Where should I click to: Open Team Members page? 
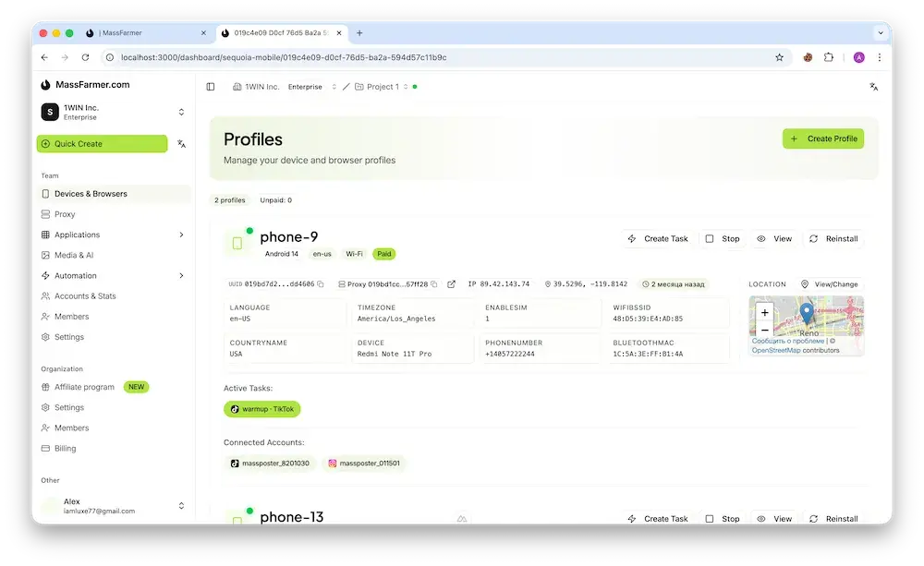tap(114, 317)
